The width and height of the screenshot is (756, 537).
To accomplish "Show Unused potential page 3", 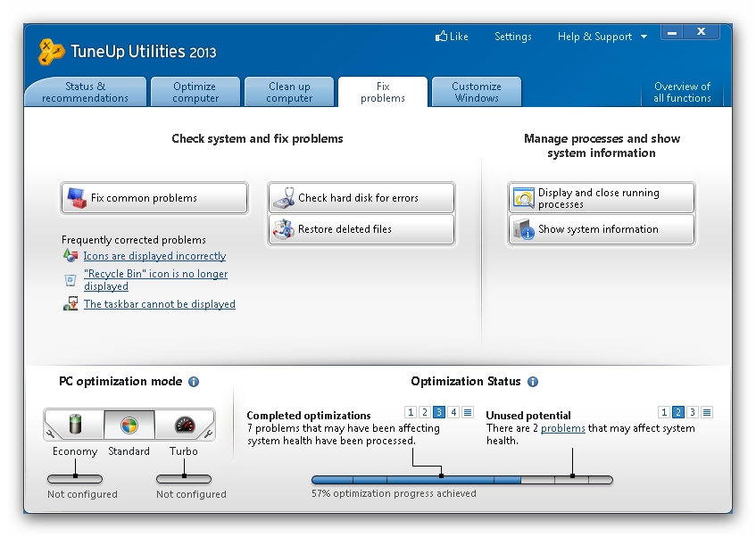I will pyautogui.click(x=693, y=412).
